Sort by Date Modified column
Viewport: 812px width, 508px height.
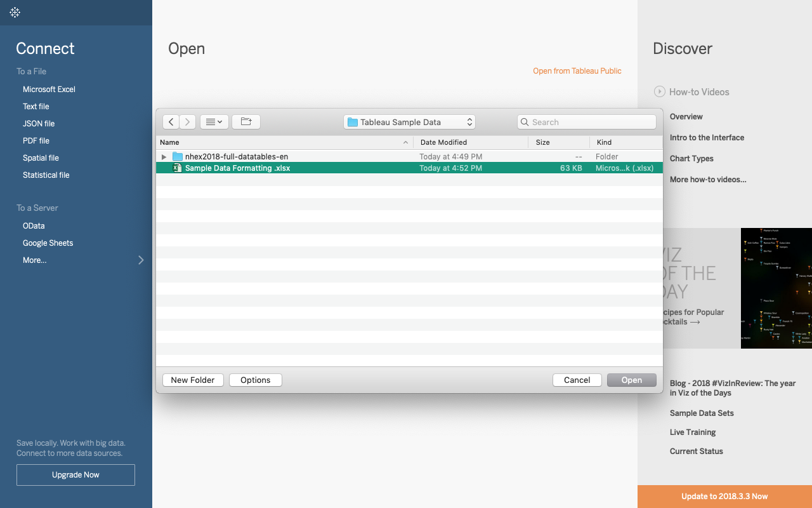click(x=471, y=142)
